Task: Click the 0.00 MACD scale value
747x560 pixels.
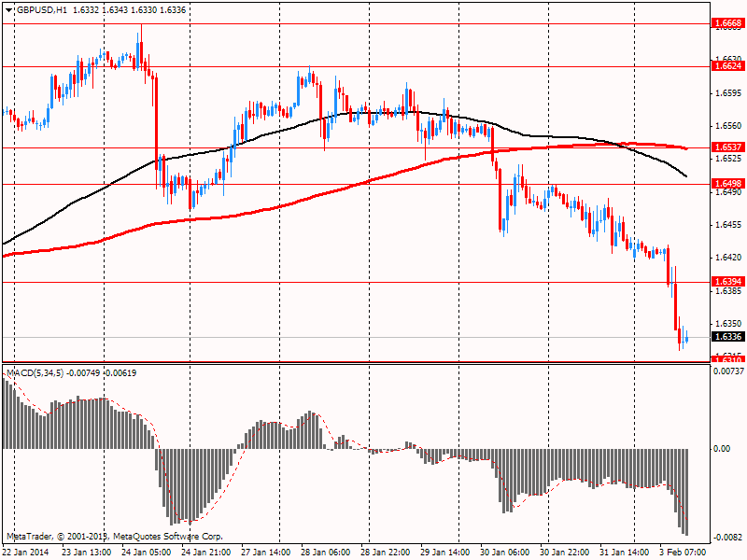Action: (x=722, y=449)
